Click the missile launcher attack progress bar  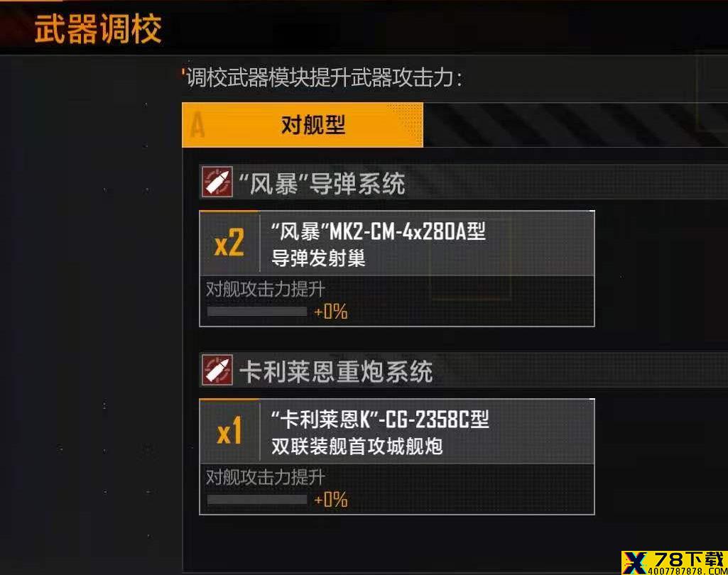tap(256, 311)
